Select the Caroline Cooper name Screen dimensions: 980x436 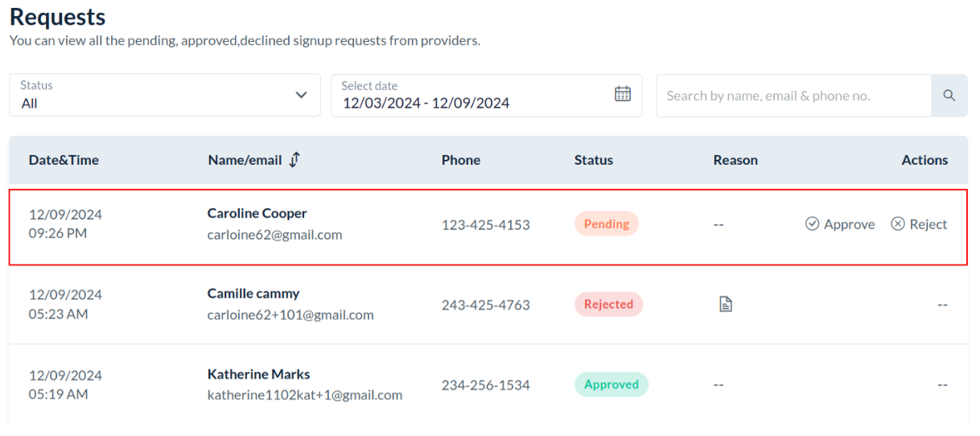[257, 213]
